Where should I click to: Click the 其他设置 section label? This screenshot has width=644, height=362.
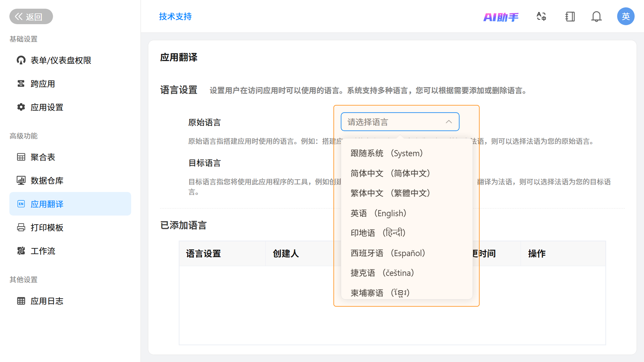click(x=23, y=280)
